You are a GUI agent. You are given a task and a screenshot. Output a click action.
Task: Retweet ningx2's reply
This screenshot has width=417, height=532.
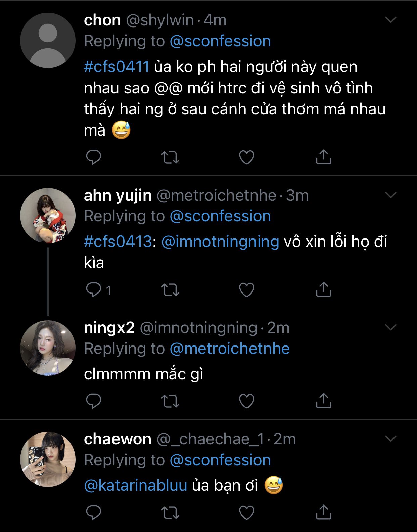click(x=170, y=401)
